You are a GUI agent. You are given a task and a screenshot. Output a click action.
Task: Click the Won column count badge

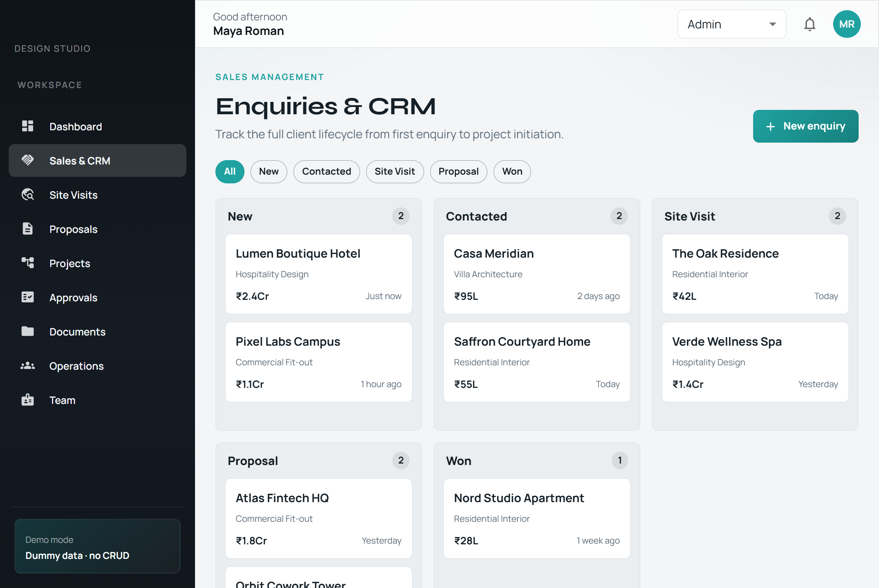coord(620,461)
